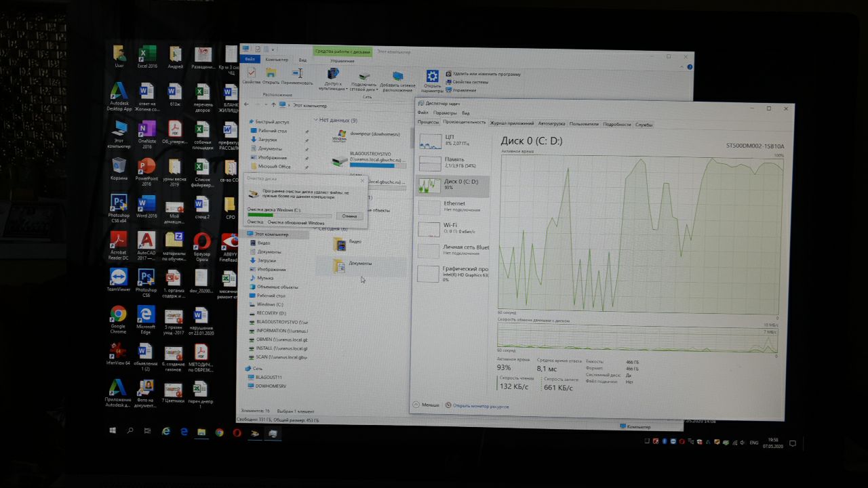The width and height of the screenshot is (868, 488).
Task: Switch to Процессы tab in Task Manager
Action: click(428, 123)
